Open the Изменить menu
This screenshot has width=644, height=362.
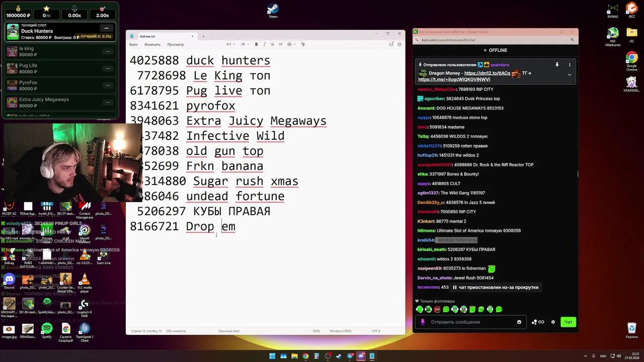[152, 44]
